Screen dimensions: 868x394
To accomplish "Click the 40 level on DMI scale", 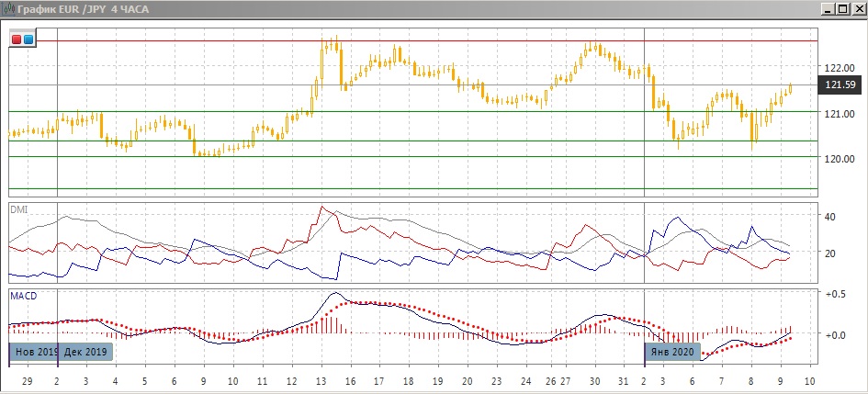I will tap(829, 217).
